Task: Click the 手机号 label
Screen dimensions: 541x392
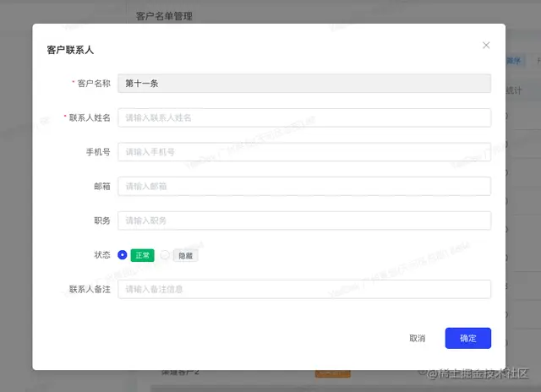Action: point(98,152)
